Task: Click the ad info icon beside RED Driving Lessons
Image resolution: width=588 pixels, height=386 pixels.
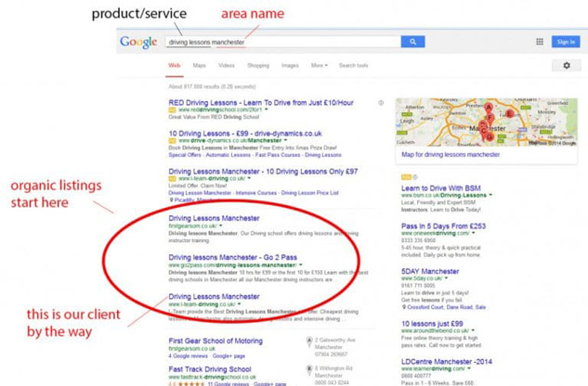Action: coord(381,102)
